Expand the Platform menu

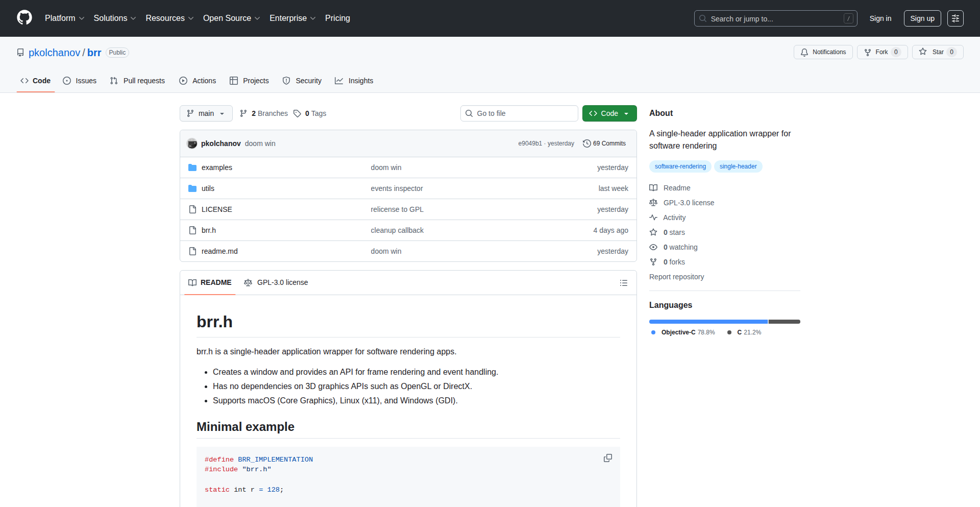[64, 18]
